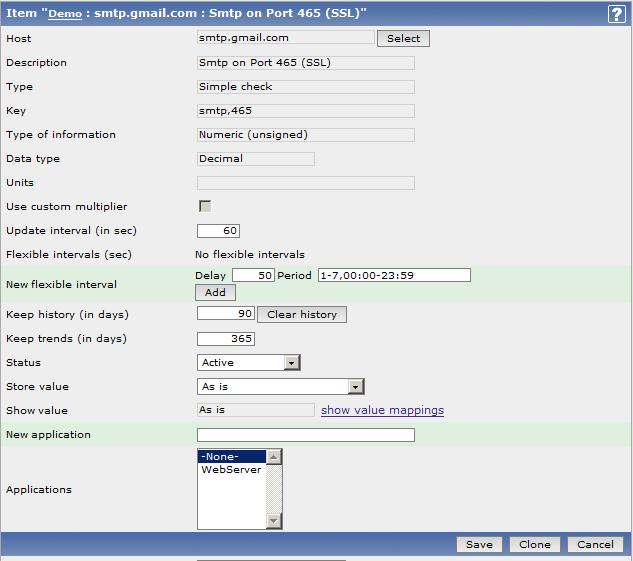
Task: Follow the Demo host link in title
Action: (65, 14)
